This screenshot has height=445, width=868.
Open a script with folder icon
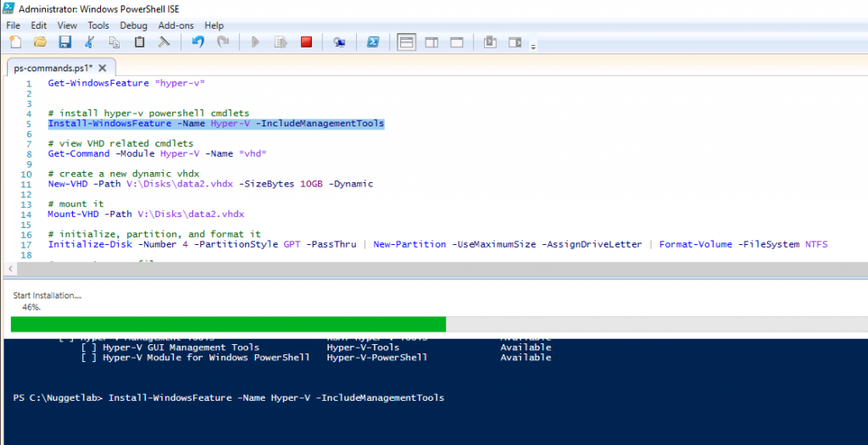pos(40,42)
